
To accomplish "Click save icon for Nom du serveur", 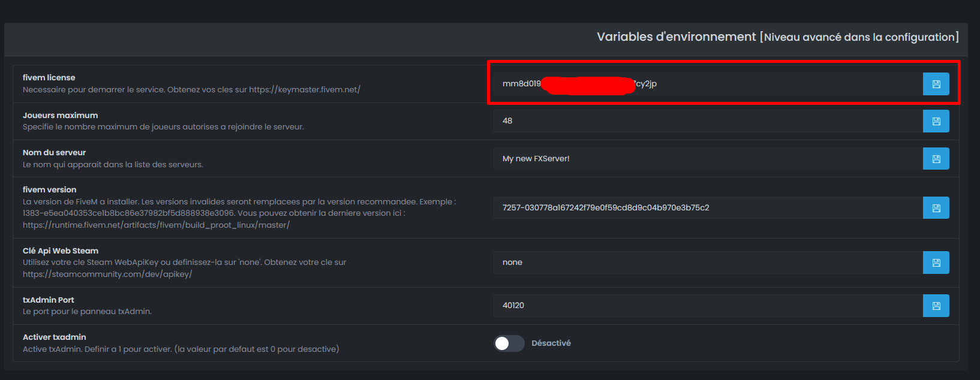I will pyautogui.click(x=936, y=159).
